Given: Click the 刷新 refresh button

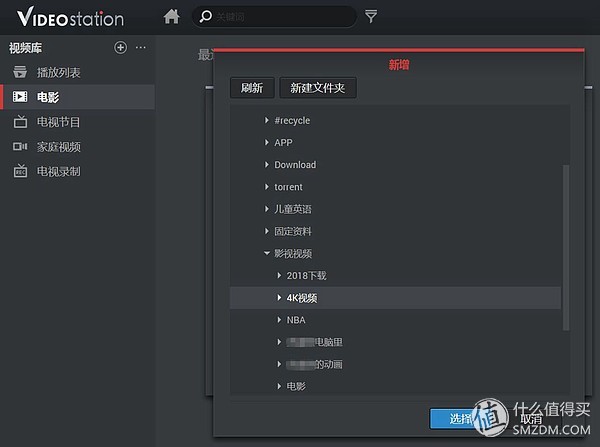Looking at the screenshot, I should point(252,88).
